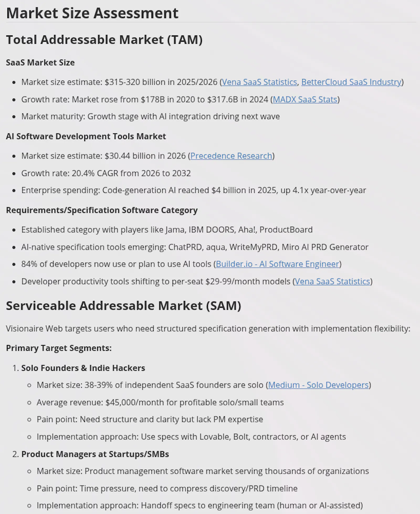
Task: Open Vena SaaS Statistics link about per-seat pricing
Action: tap(332, 281)
